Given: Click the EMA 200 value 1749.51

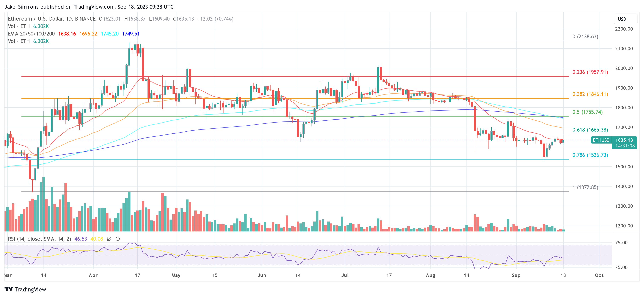Looking at the screenshot, I should coord(131,34).
